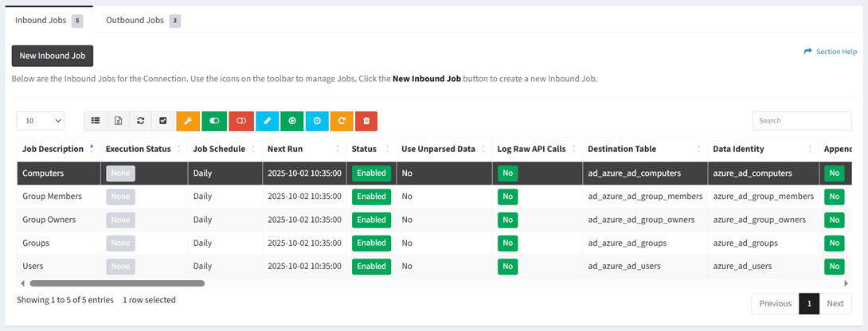Sort by Job Description column header
Image resolution: width=868 pixels, height=331 pixels.
(53, 149)
